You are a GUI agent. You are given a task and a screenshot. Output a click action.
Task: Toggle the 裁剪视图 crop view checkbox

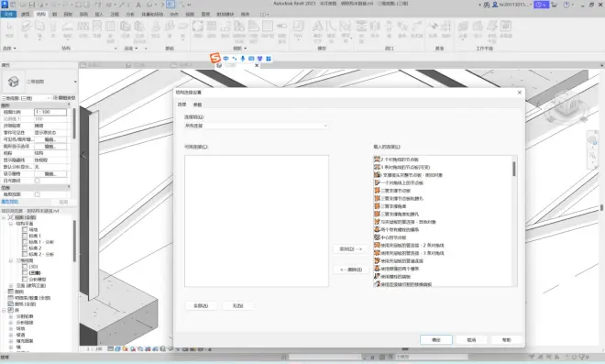[38, 194]
